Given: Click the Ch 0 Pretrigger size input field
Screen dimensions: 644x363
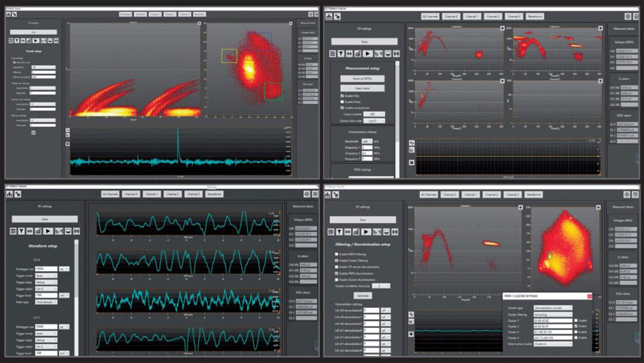Looking at the screenshot, I should click(45, 268).
